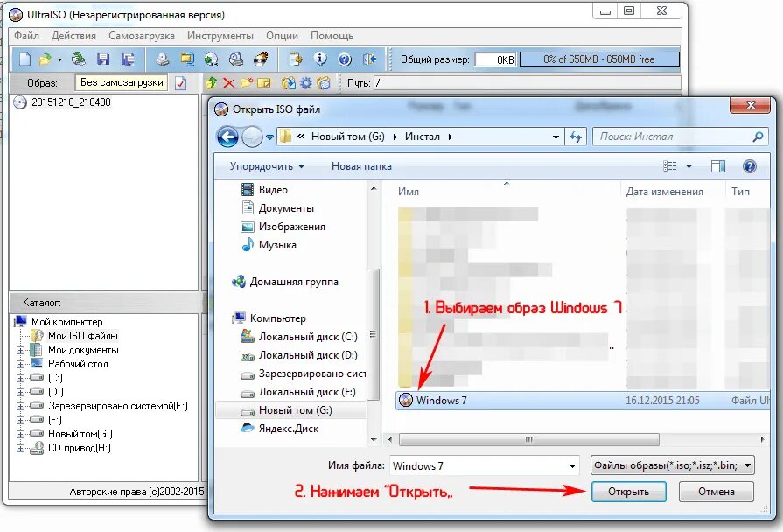
Task: Click the UltraISO toolbar Help question icon
Action: [345, 59]
